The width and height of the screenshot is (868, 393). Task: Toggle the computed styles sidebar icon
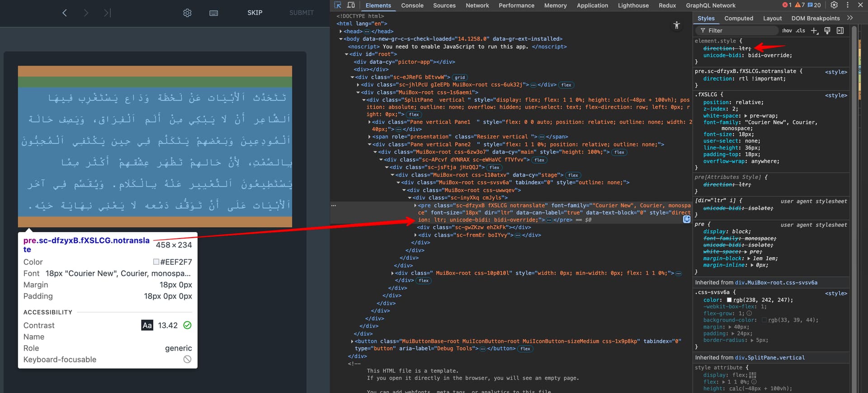click(x=840, y=31)
